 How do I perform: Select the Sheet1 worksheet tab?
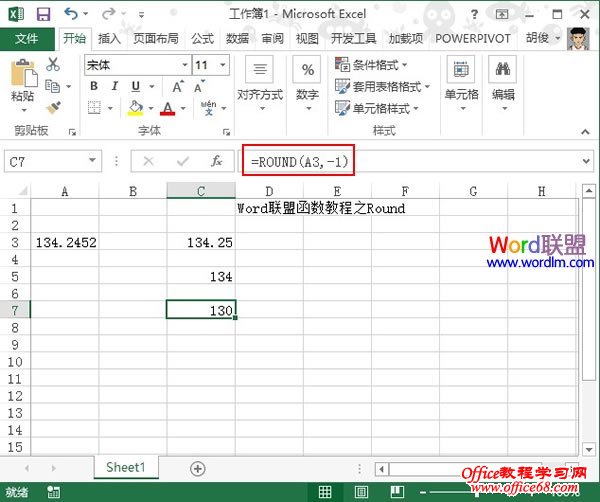click(x=126, y=467)
